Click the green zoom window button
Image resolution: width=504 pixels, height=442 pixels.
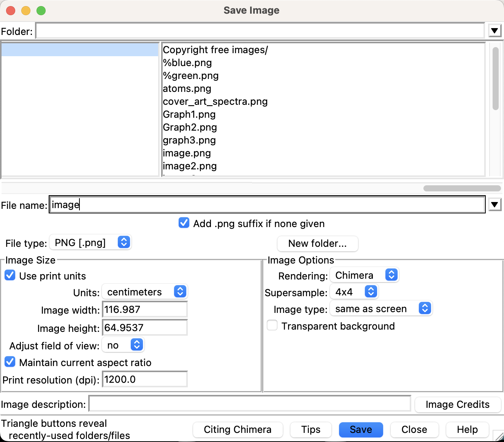click(x=41, y=11)
